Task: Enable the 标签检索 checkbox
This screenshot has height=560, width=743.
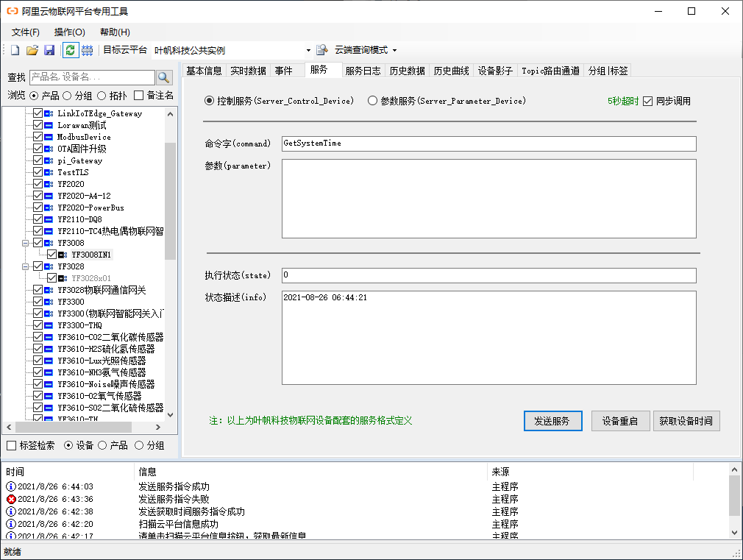Action: (x=11, y=445)
